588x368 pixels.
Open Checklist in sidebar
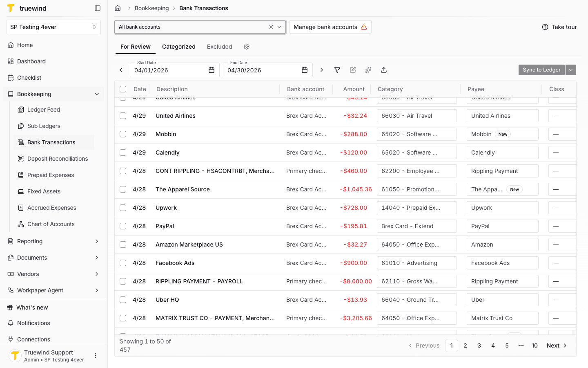(x=53, y=78)
